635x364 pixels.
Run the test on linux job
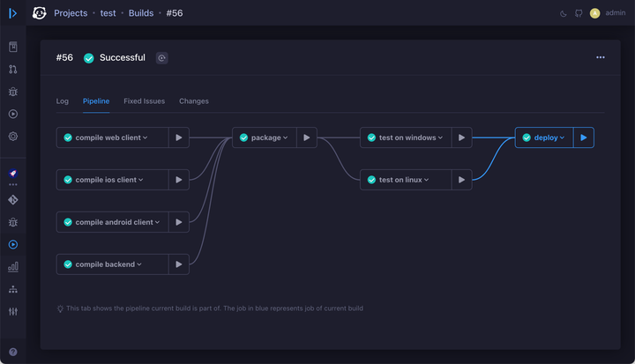tap(461, 180)
